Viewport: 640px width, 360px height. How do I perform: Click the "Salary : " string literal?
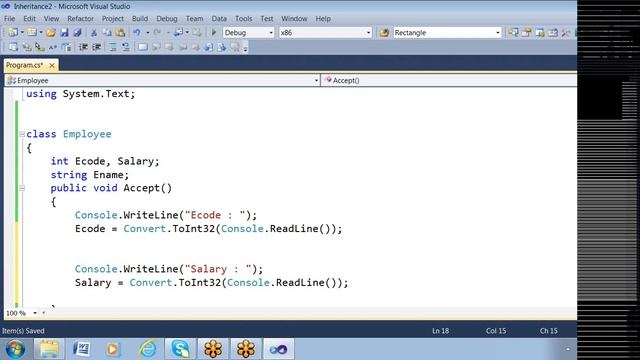coord(218,269)
